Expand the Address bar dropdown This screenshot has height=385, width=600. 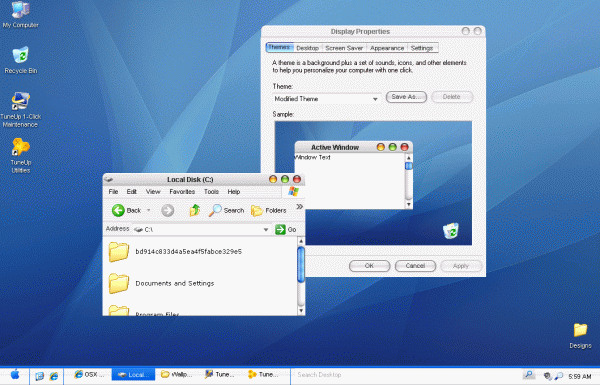(266, 230)
